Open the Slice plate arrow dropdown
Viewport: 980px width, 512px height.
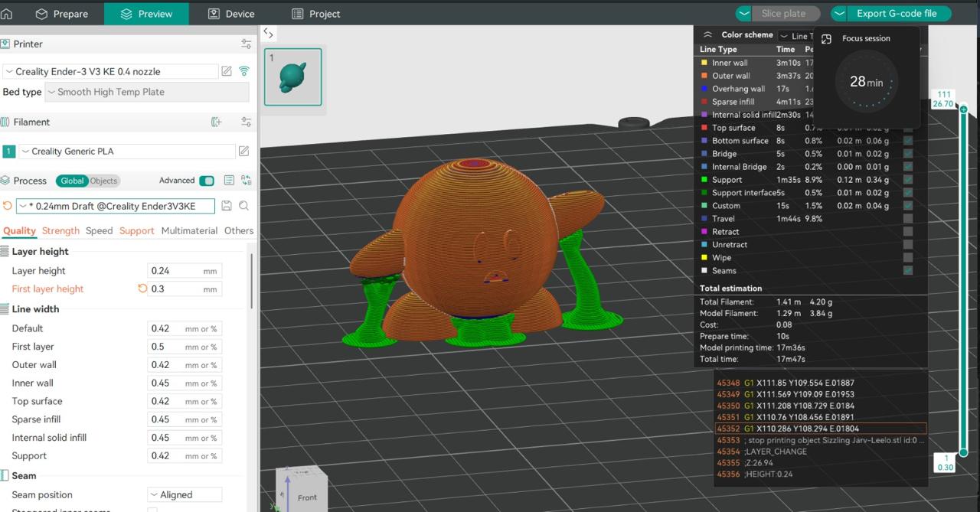coord(743,14)
